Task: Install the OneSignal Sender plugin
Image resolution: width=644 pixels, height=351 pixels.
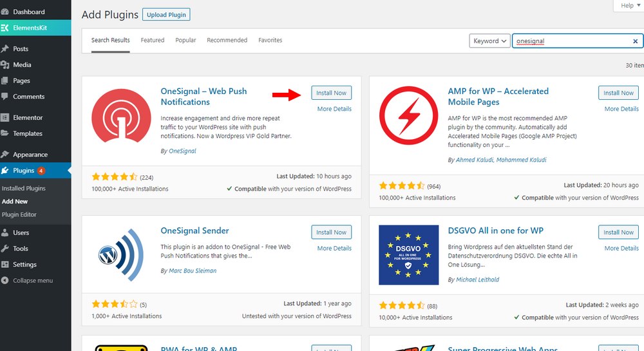Action: click(x=331, y=232)
